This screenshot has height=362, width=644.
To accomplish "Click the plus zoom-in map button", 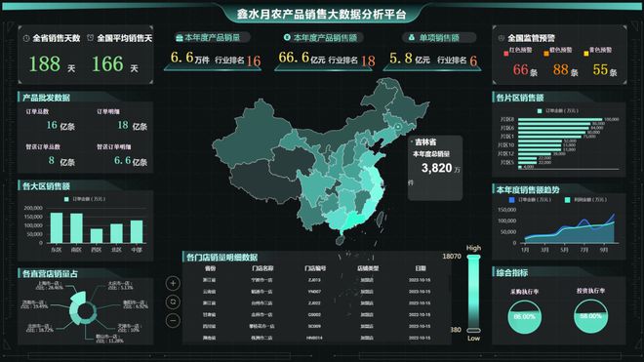I will (173, 283).
